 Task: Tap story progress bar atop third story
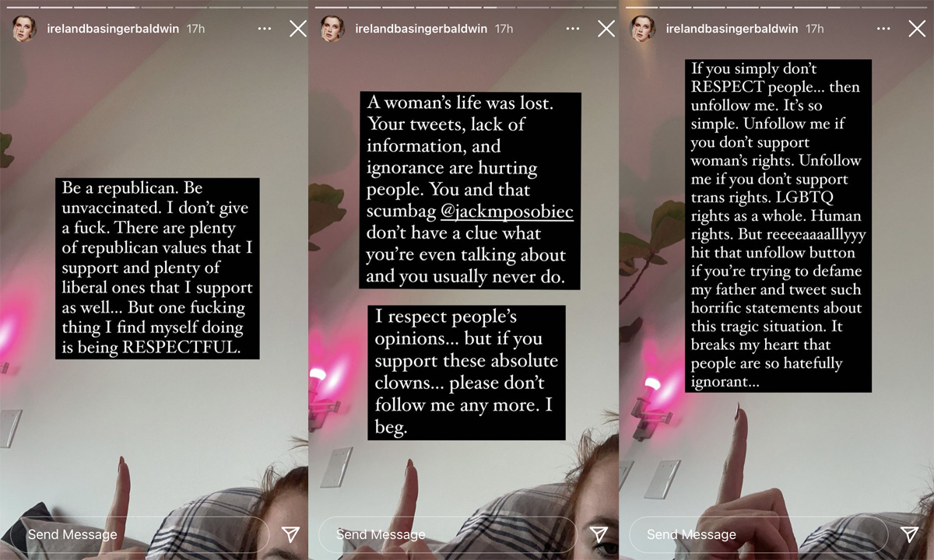(776, 7)
